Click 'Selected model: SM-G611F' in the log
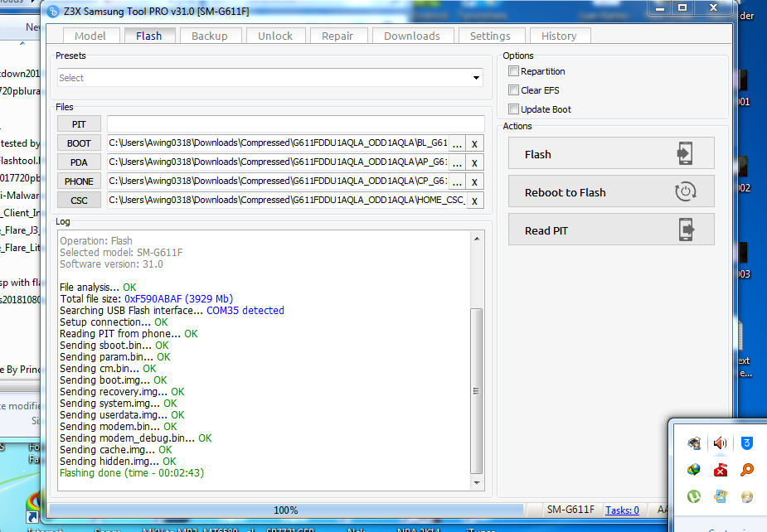Image resolution: width=767 pixels, height=532 pixels. coord(121,252)
